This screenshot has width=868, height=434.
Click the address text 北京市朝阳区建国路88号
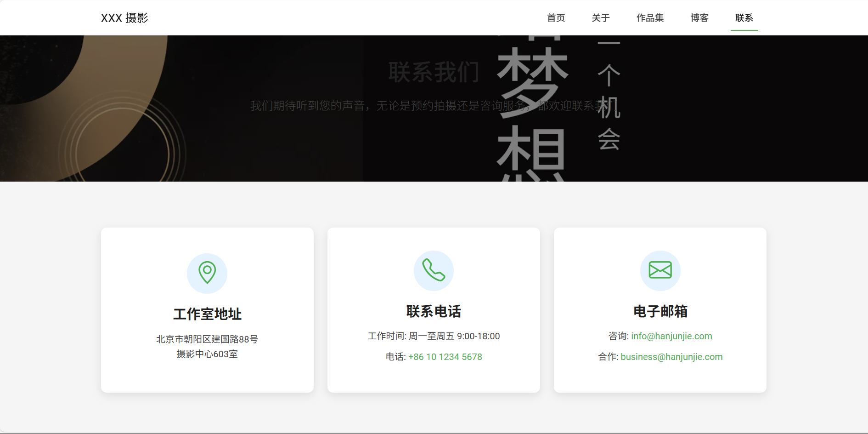207,339
